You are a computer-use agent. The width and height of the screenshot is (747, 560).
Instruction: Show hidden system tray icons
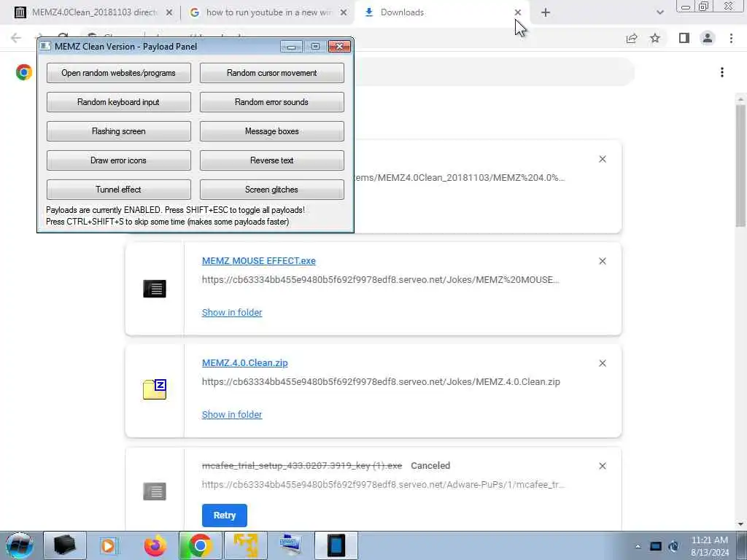pyautogui.click(x=638, y=546)
